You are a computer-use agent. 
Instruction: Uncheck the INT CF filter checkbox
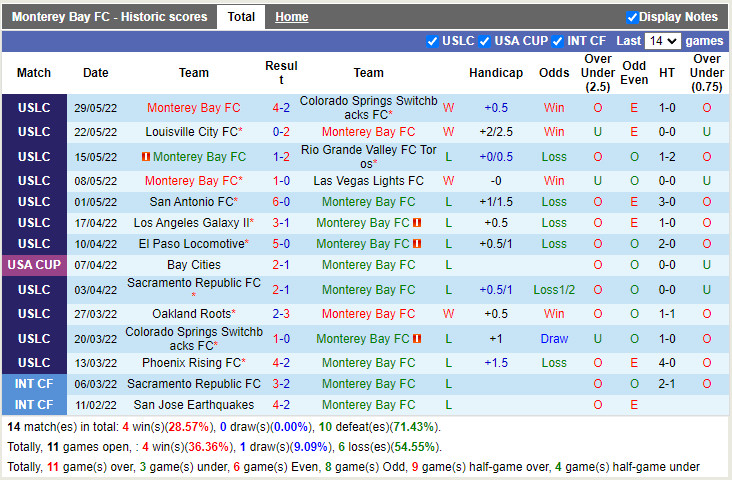tap(557, 42)
